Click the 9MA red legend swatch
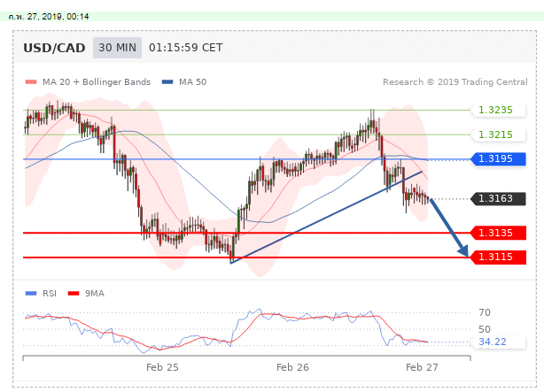 (74, 294)
